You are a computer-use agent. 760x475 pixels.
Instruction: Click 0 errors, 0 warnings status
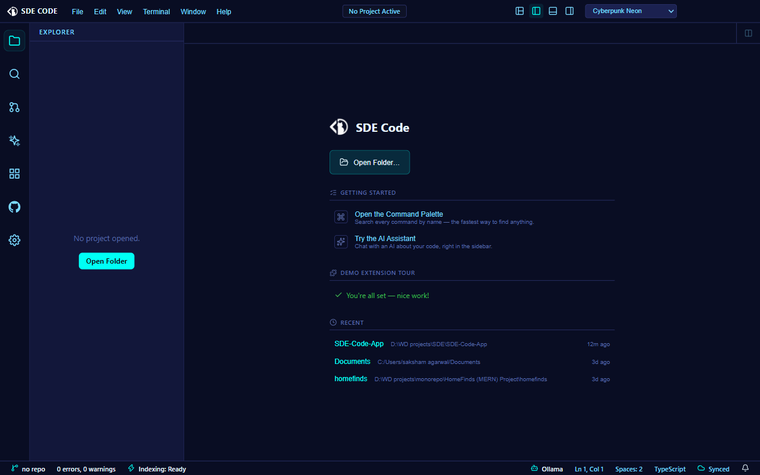pyautogui.click(x=86, y=469)
